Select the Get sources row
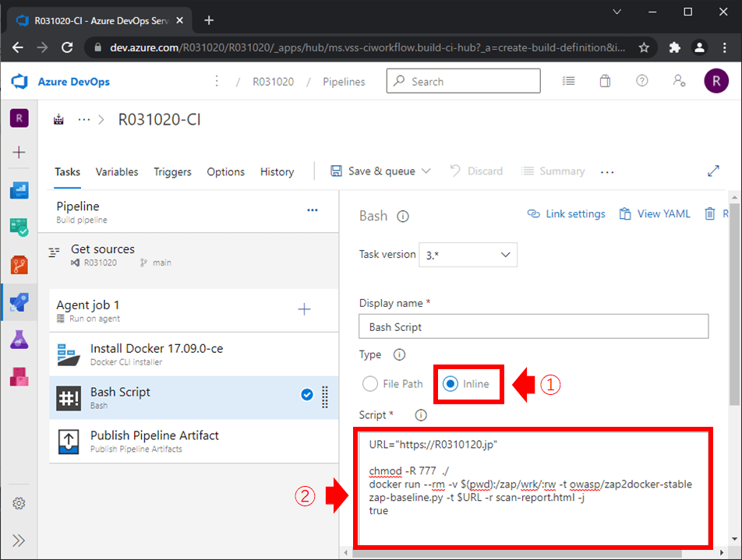The height and width of the screenshot is (560, 742). [189, 255]
